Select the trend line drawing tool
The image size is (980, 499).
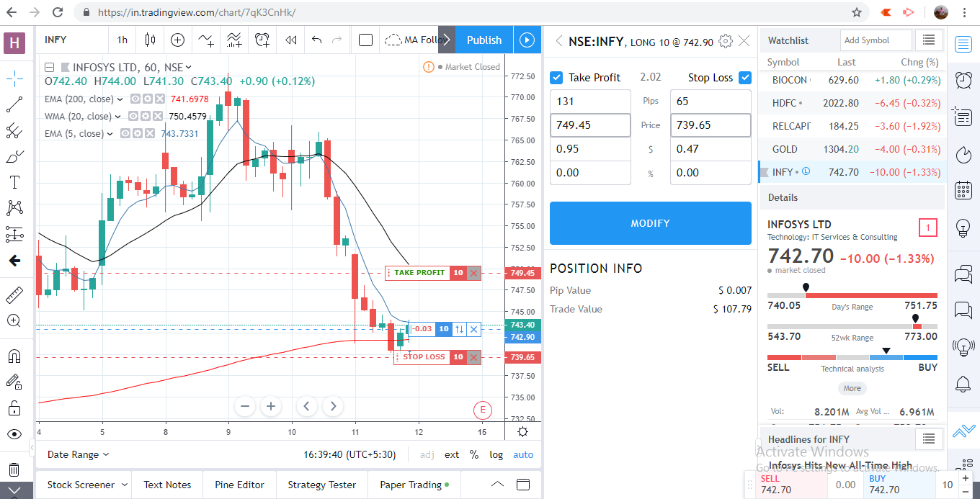[14, 105]
